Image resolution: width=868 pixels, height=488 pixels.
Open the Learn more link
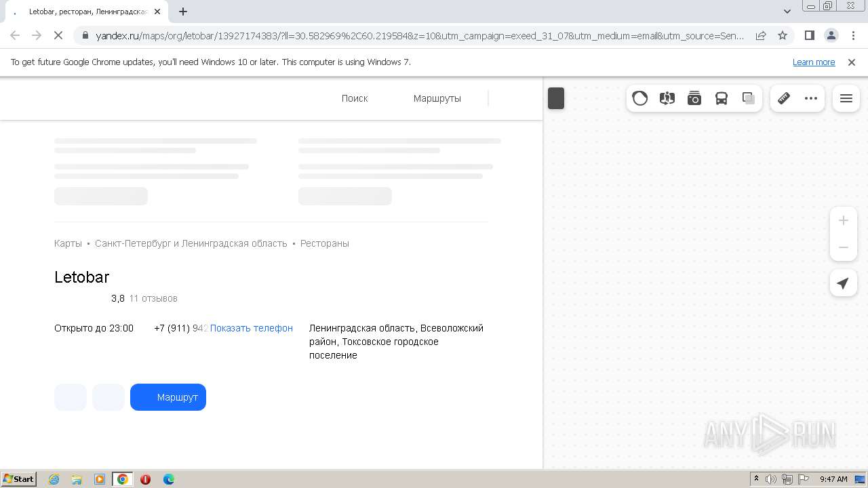(x=814, y=62)
